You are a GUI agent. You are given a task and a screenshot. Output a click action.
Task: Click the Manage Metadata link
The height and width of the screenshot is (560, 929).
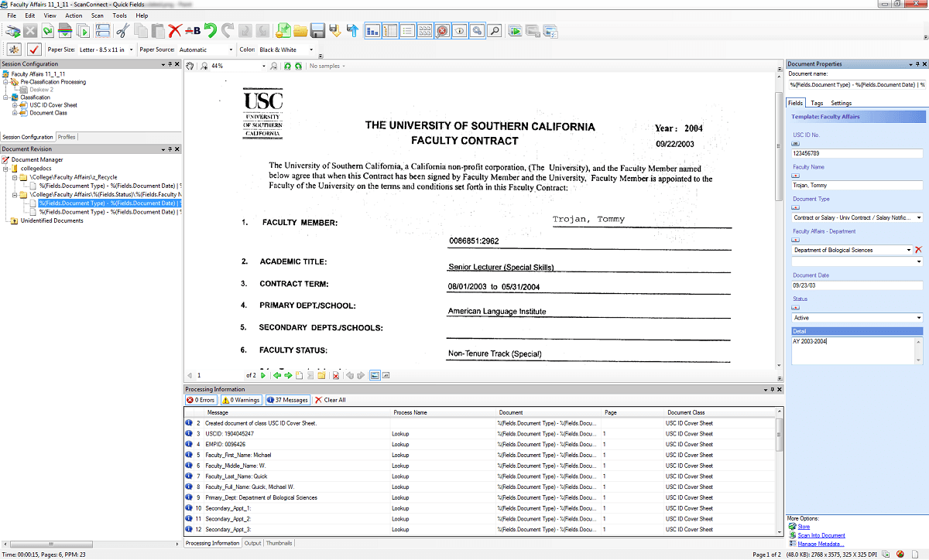[821, 544]
